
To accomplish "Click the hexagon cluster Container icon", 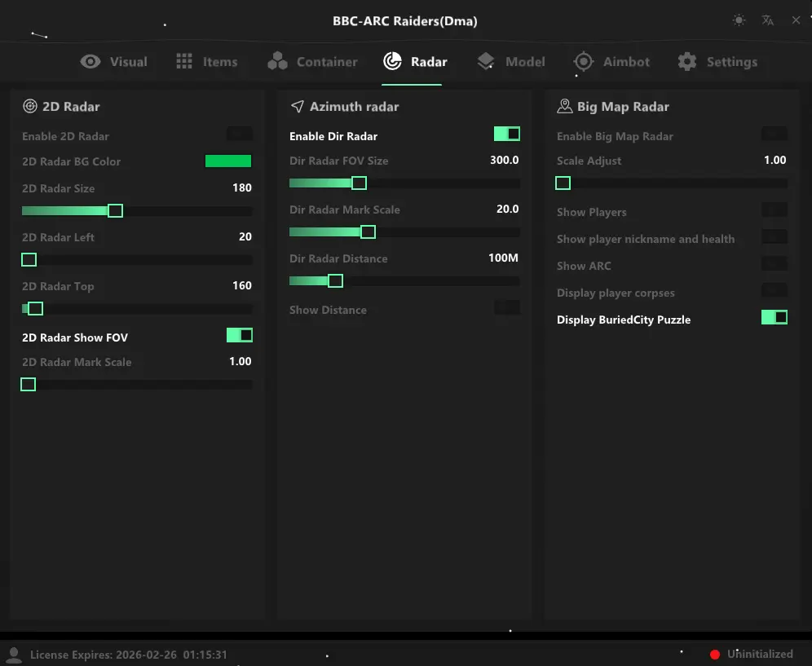I will pos(277,62).
